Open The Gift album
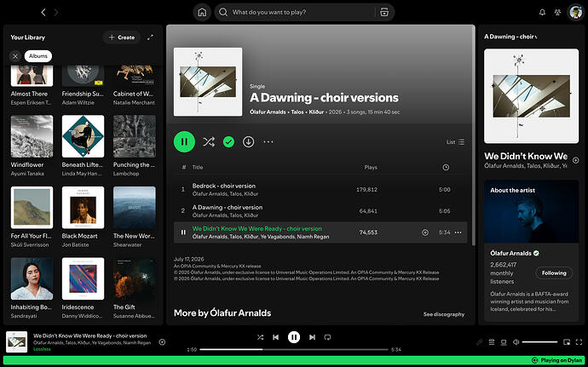The height and width of the screenshot is (367, 588). [135, 289]
